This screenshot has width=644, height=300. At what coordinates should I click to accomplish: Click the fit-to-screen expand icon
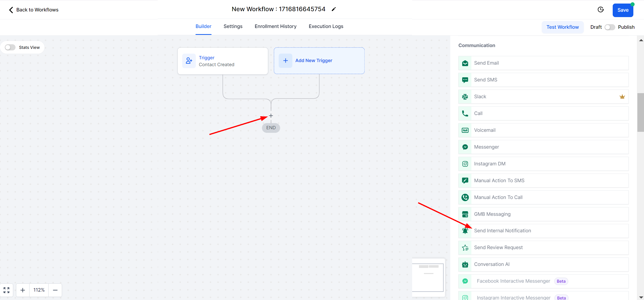7,290
